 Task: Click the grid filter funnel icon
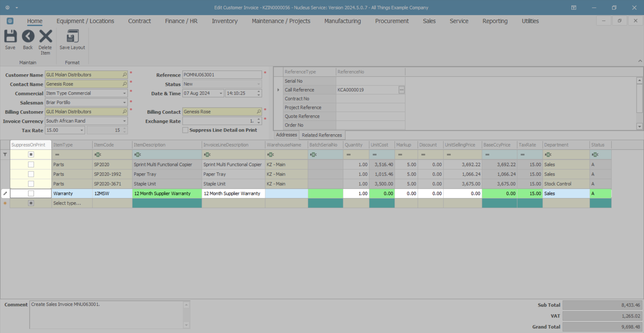click(x=5, y=154)
